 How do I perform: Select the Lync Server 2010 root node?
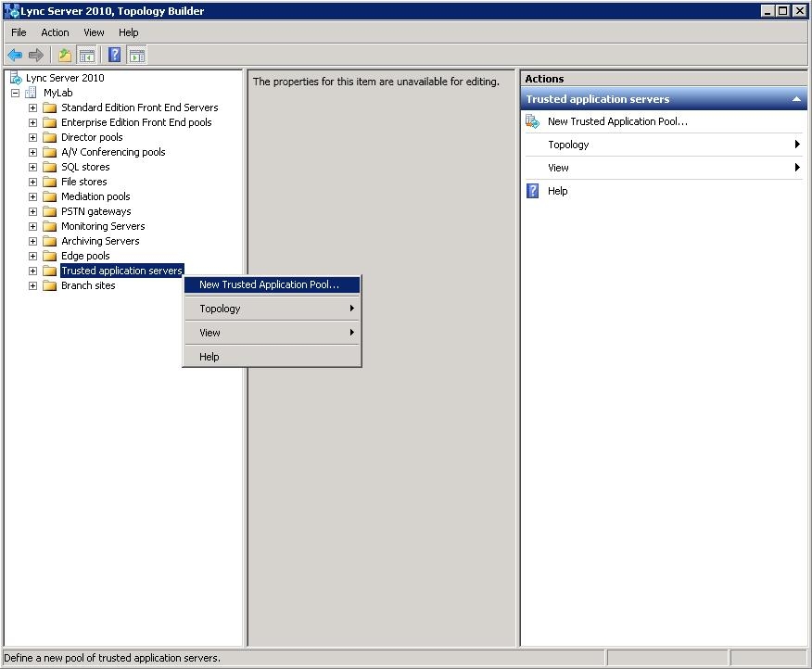point(65,78)
